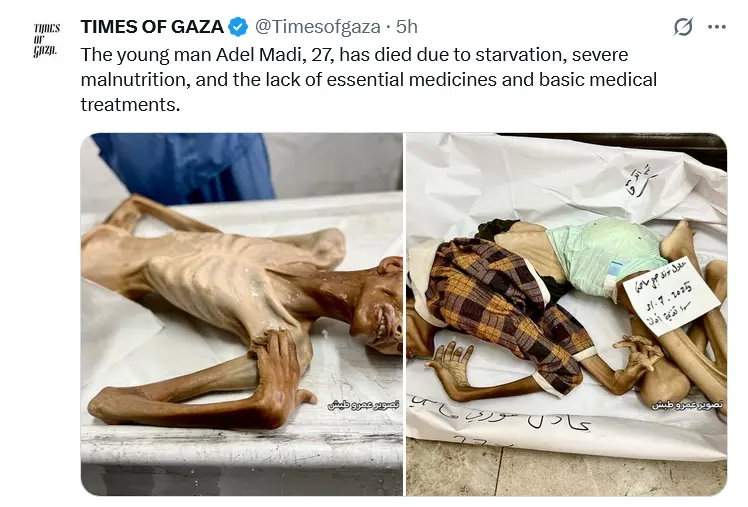Click the 5h timestamp of the post
This screenshot has width=748, height=507.
point(406,27)
